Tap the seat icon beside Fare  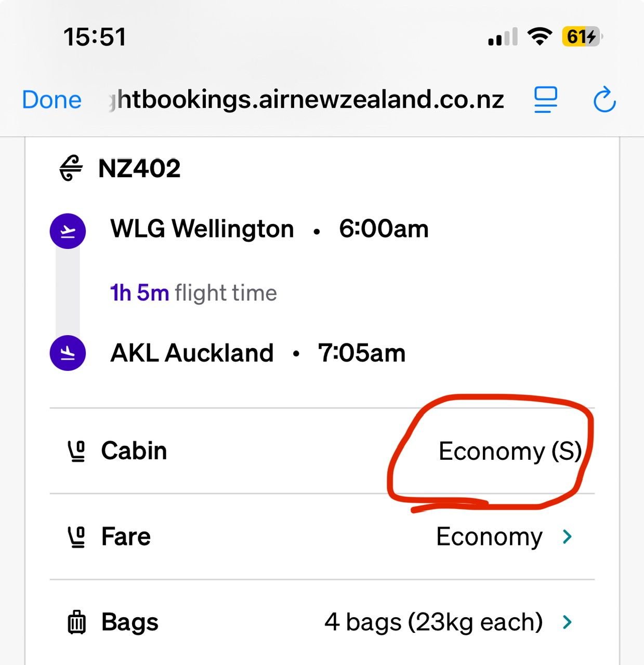[77, 537]
